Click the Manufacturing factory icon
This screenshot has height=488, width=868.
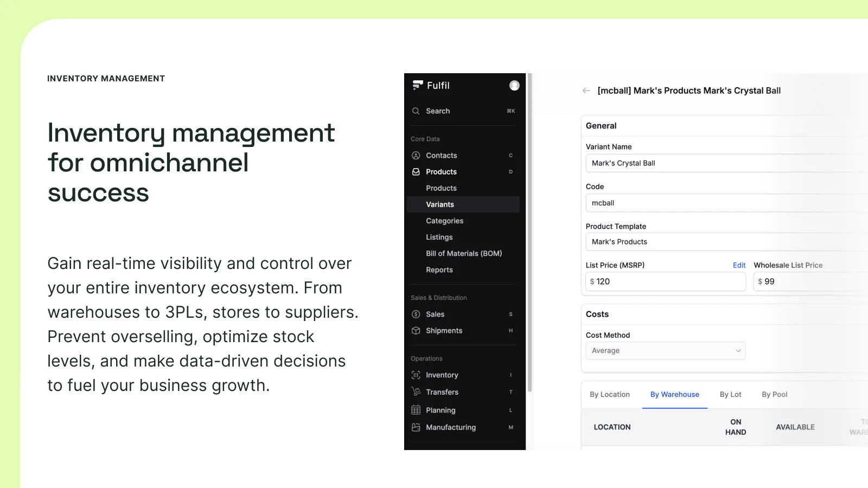pyautogui.click(x=416, y=427)
